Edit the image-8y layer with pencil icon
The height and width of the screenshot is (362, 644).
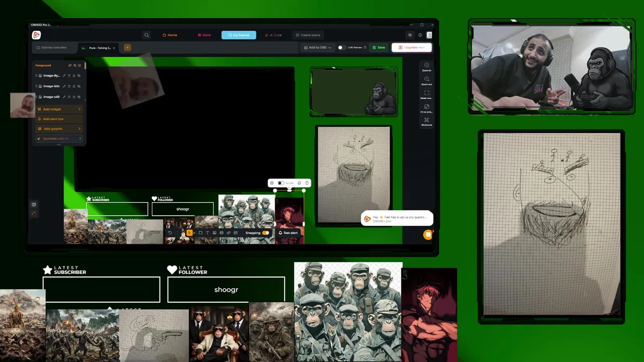point(64,75)
